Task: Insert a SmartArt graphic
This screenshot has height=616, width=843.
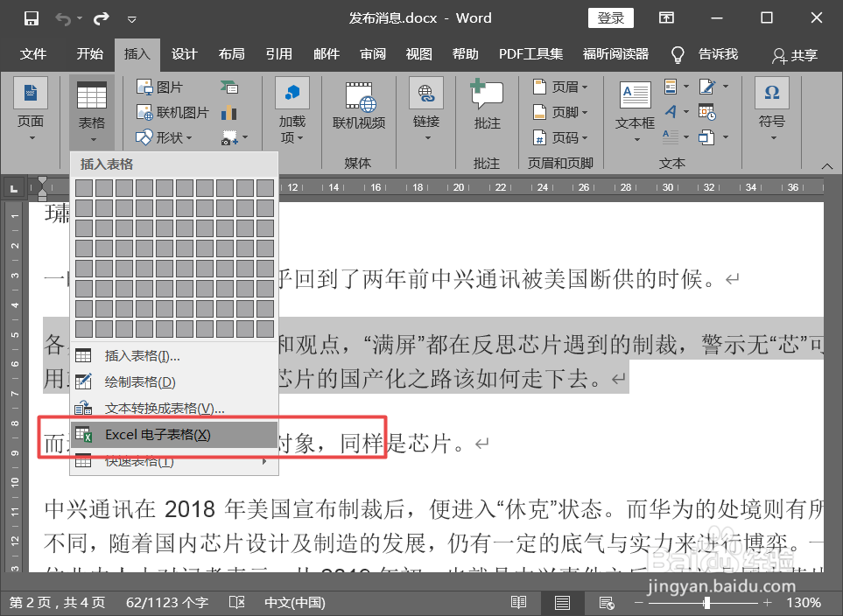Action: pos(229,87)
